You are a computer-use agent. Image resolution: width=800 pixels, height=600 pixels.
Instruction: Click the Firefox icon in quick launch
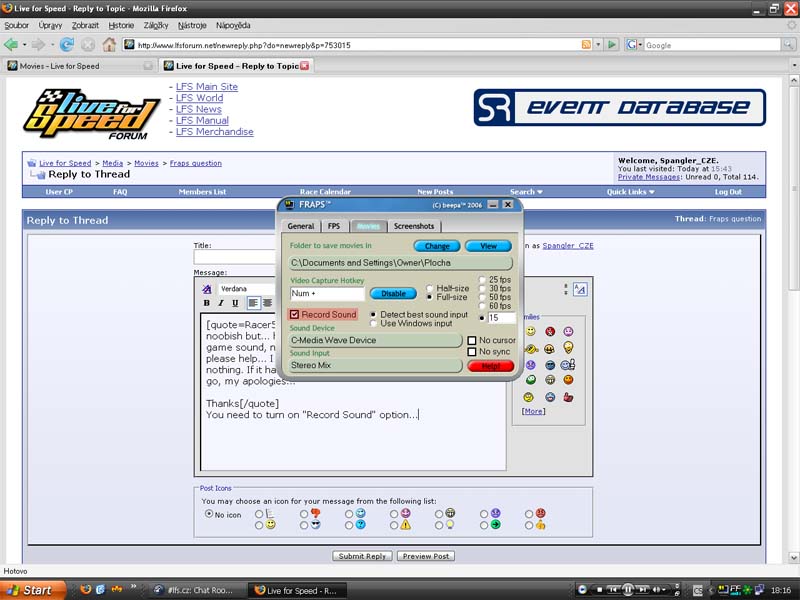click(x=86, y=589)
